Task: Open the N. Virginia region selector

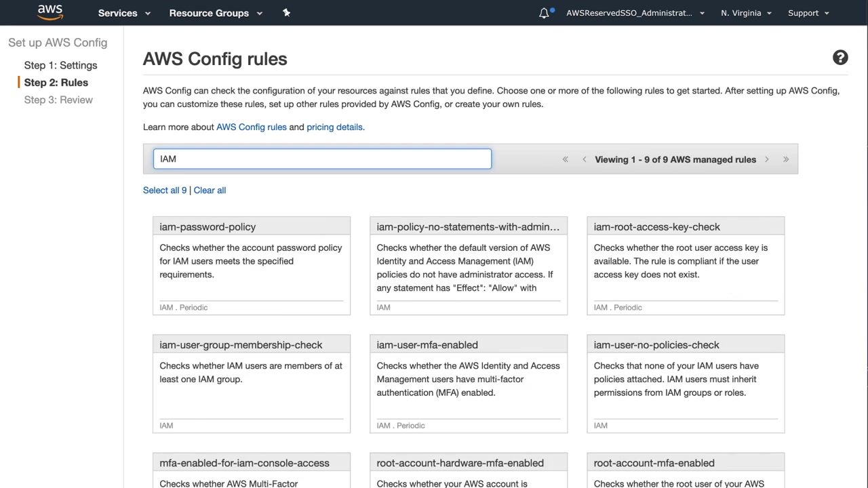Action: point(746,13)
